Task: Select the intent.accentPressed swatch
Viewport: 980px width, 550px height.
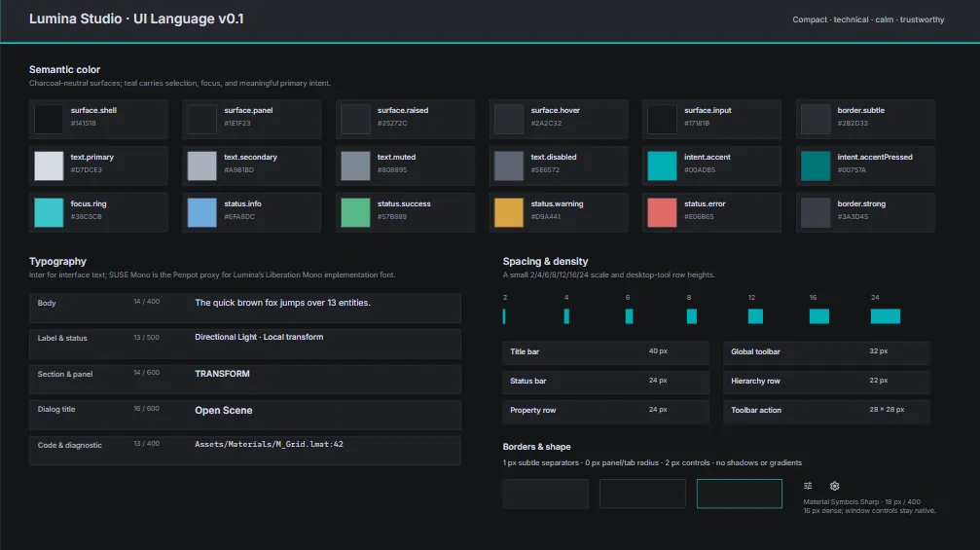Action: 816,165
